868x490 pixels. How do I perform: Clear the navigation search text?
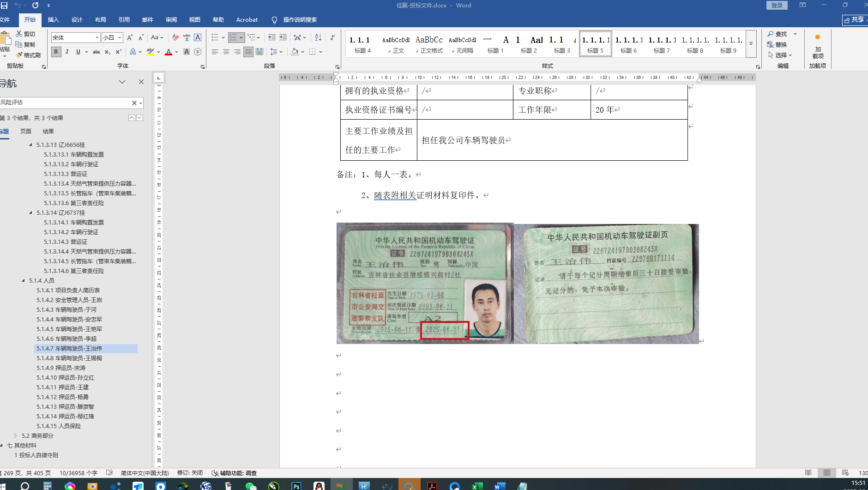pyautogui.click(x=134, y=103)
